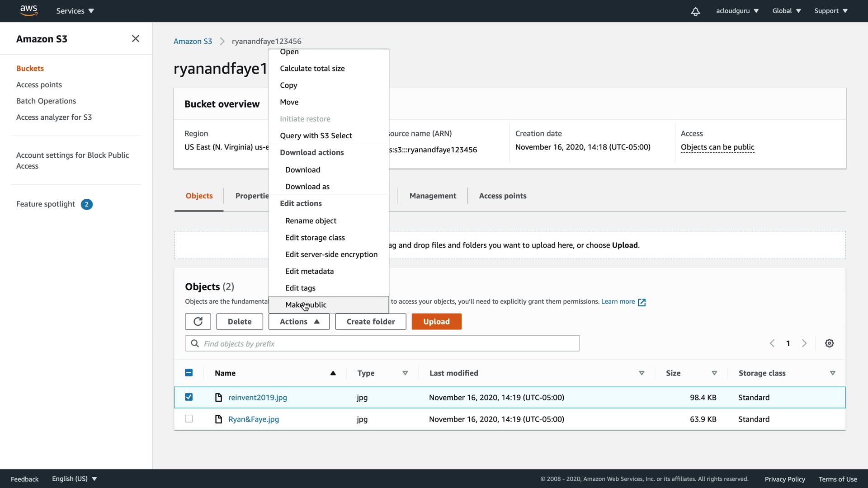Choose Make public from Actions menu

click(x=306, y=305)
